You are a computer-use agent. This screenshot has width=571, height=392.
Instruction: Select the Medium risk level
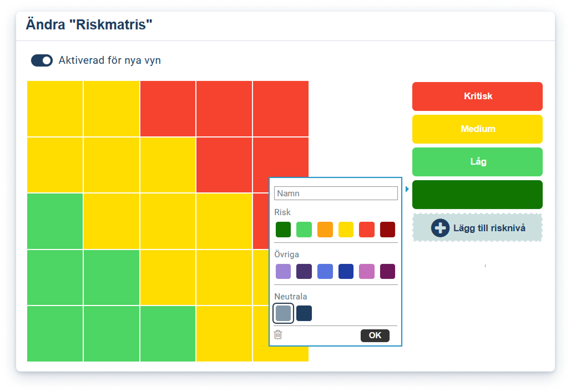click(x=477, y=129)
